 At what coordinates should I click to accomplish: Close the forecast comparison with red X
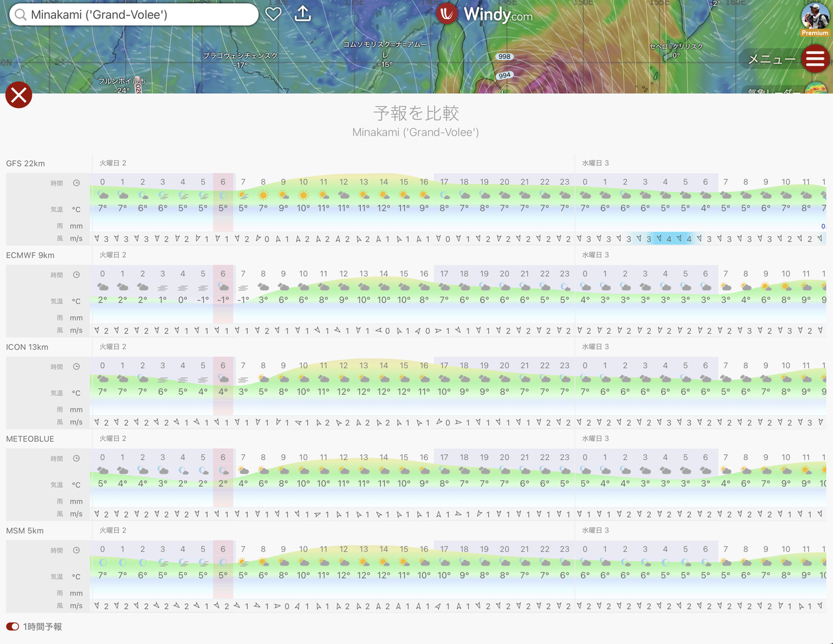point(19,95)
